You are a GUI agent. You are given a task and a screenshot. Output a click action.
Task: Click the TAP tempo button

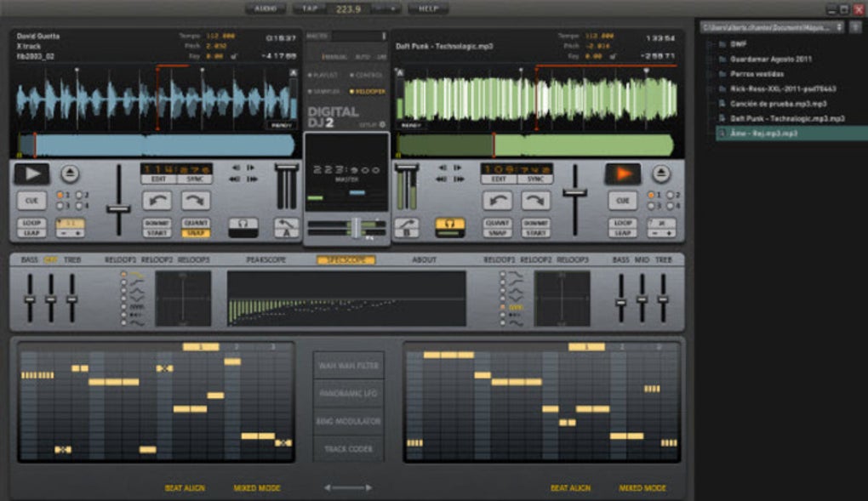point(310,9)
